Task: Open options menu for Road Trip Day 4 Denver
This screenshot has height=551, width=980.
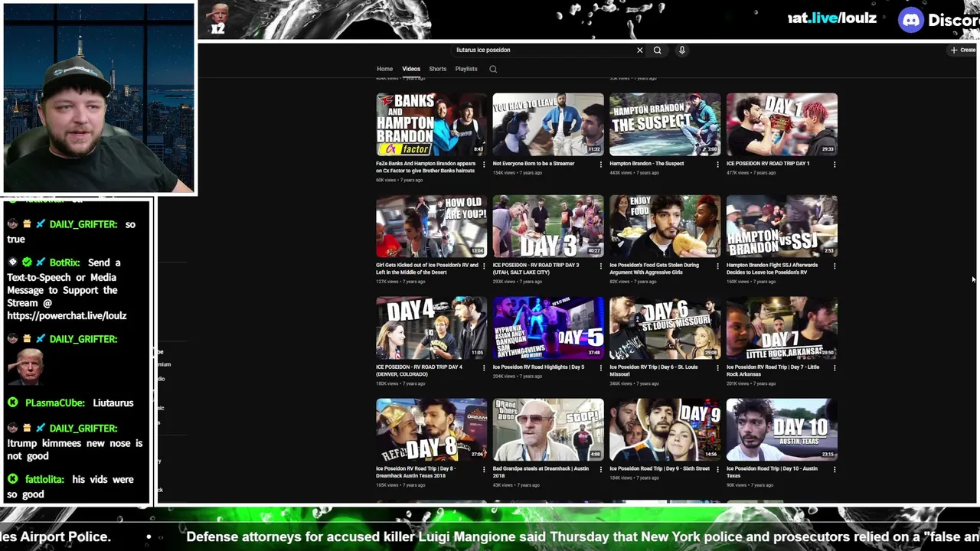Action: click(484, 367)
